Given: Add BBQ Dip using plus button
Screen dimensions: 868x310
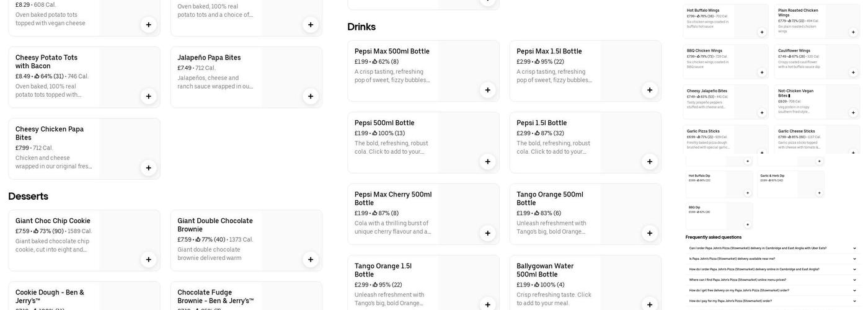Looking at the screenshot, I should click(x=748, y=224).
